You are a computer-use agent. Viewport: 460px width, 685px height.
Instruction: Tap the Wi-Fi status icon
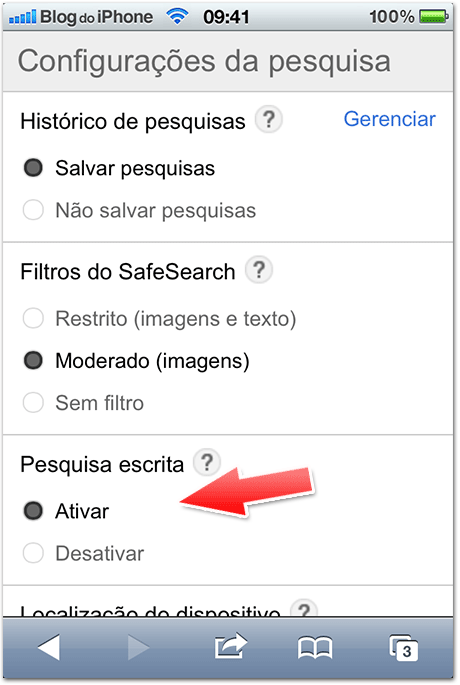click(x=177, y=17)
